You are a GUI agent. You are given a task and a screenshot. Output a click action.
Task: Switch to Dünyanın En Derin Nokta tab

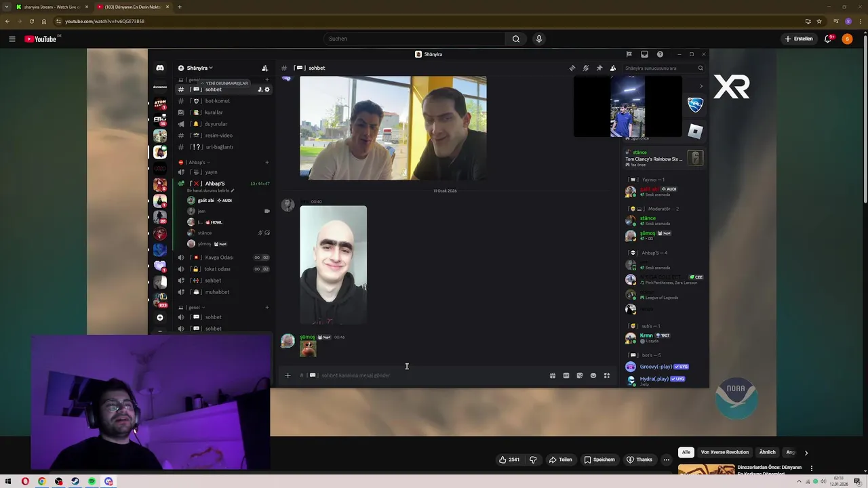click(133, 7)
